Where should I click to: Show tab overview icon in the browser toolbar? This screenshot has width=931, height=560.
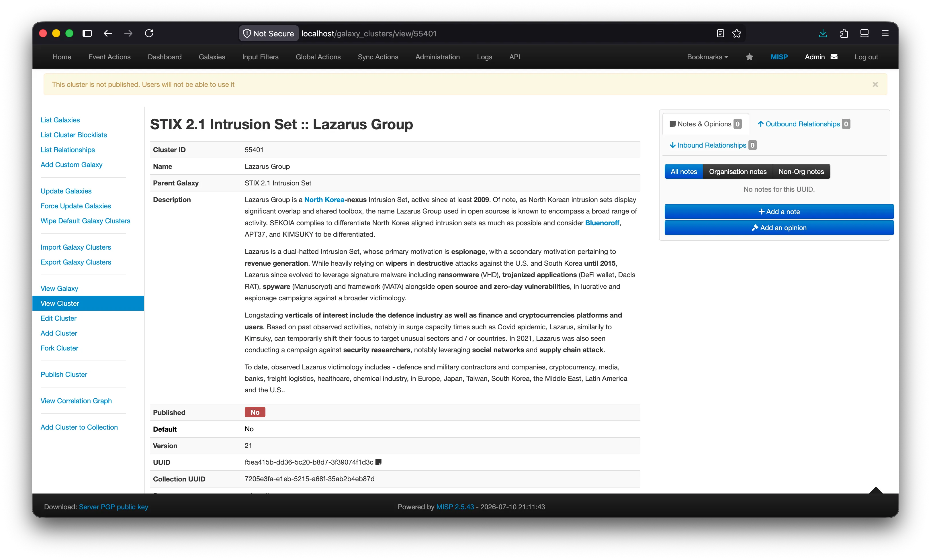coord(864,34)
